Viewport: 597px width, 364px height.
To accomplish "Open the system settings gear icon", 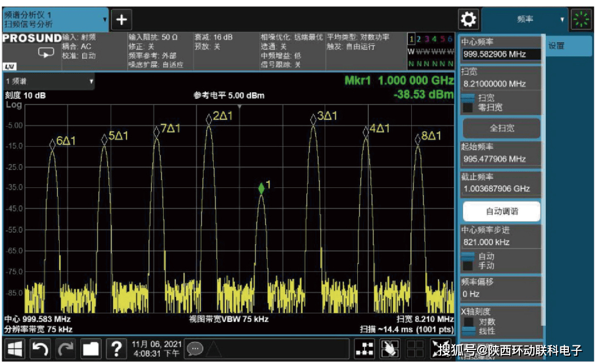I will point(468,20).
